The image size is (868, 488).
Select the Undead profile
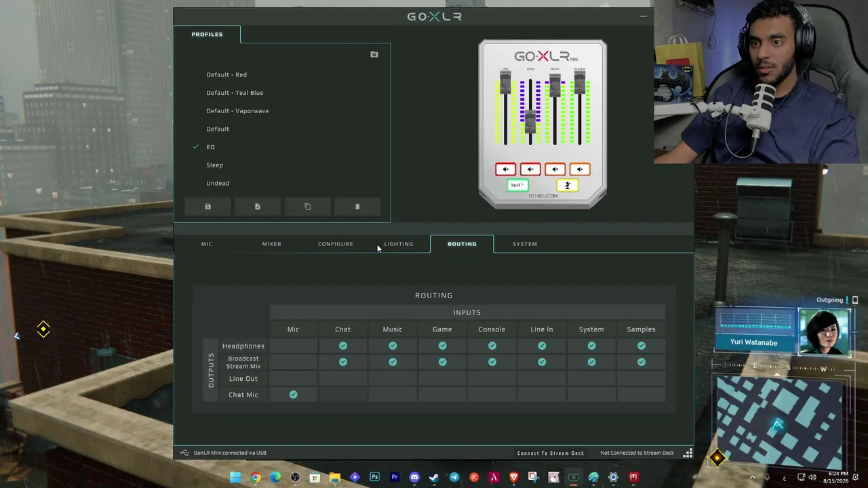[x=218, y=183]
